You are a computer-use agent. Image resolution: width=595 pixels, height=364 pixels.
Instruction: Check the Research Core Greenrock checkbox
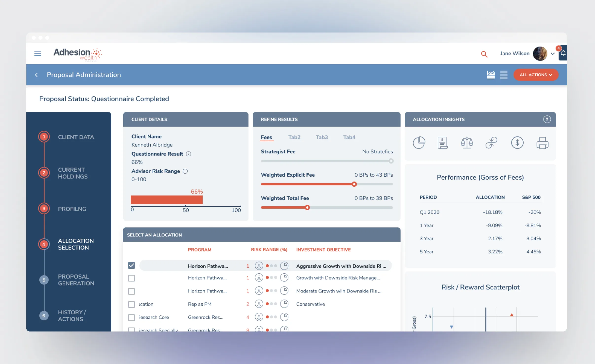[131, 317]
